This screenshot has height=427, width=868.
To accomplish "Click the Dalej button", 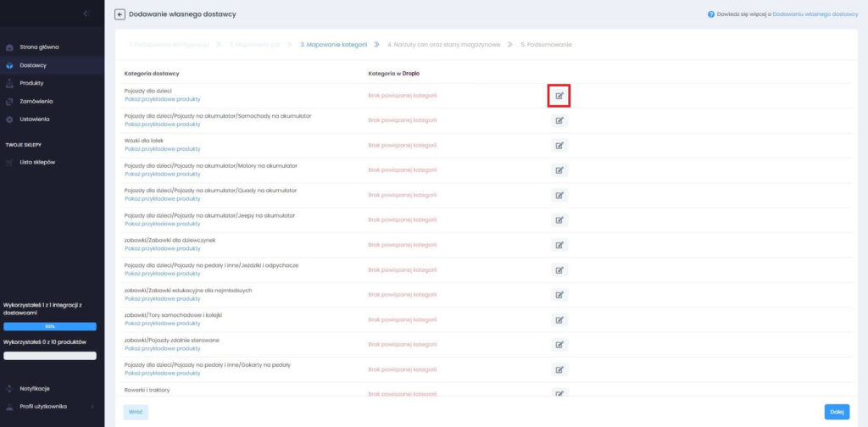I will [837, 412].
